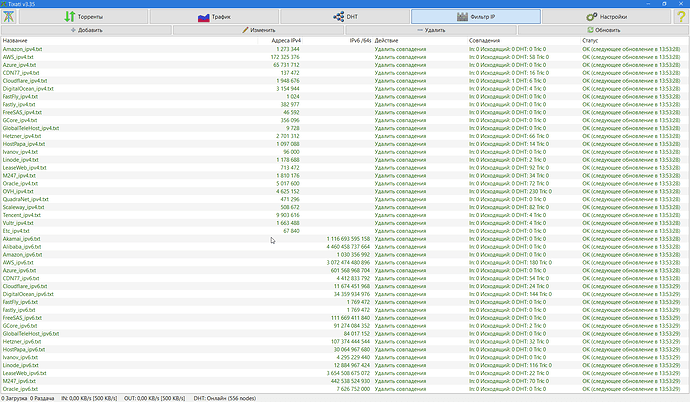
Task: Switch to the Торренты tab
Action: tap(83, 17)
